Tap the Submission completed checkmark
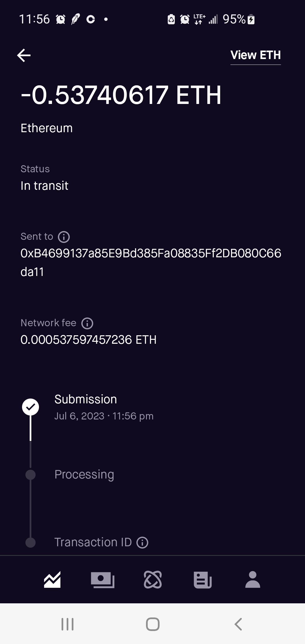 (30, 407)
